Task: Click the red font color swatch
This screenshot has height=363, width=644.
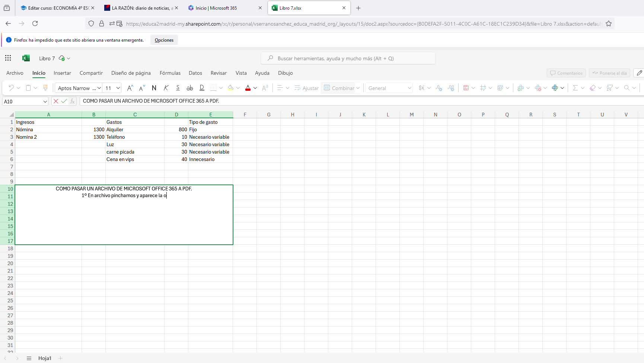Action: (x=248, y=88)
